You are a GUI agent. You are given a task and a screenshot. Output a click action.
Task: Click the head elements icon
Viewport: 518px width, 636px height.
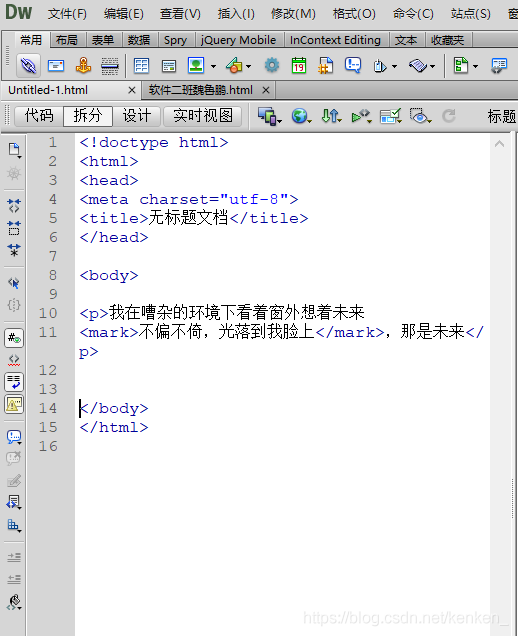pyautogui.click(x=380, y=66)
